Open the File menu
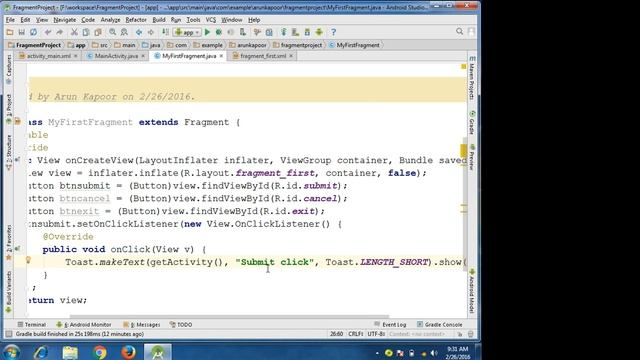Image resolution: width=640 pixels, height=360 pixels. click(10, 20)
